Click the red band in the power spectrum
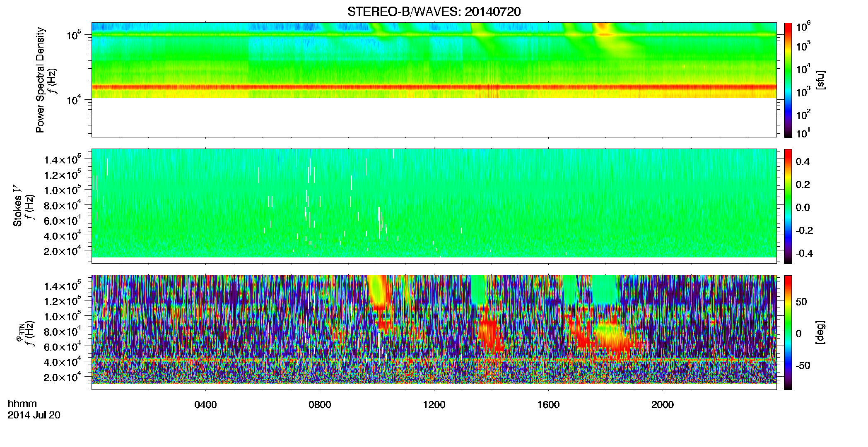This screenshot has width=868, height=447. click(434, 87)
